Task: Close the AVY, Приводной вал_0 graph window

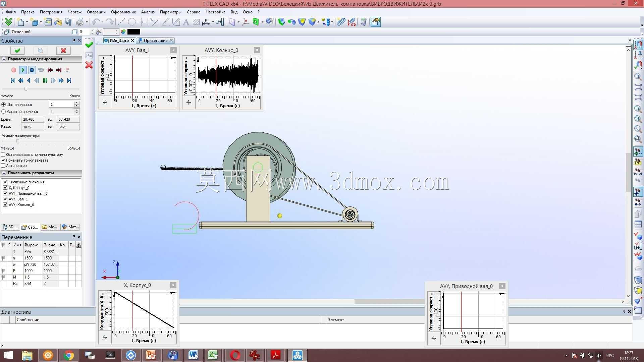Action: click(x=502, y=286)
